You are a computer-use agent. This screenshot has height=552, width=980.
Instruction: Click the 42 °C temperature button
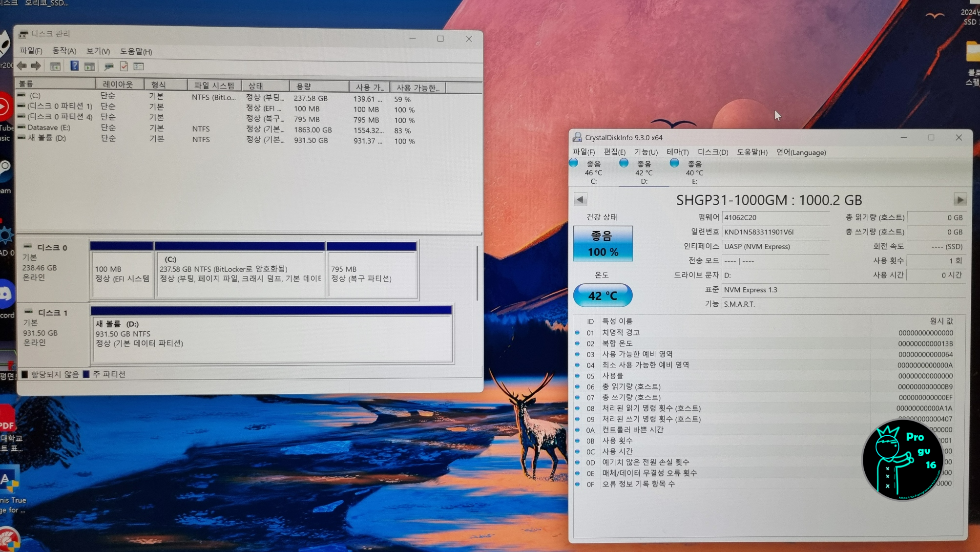pyautogui.click(x=603, y=296)
